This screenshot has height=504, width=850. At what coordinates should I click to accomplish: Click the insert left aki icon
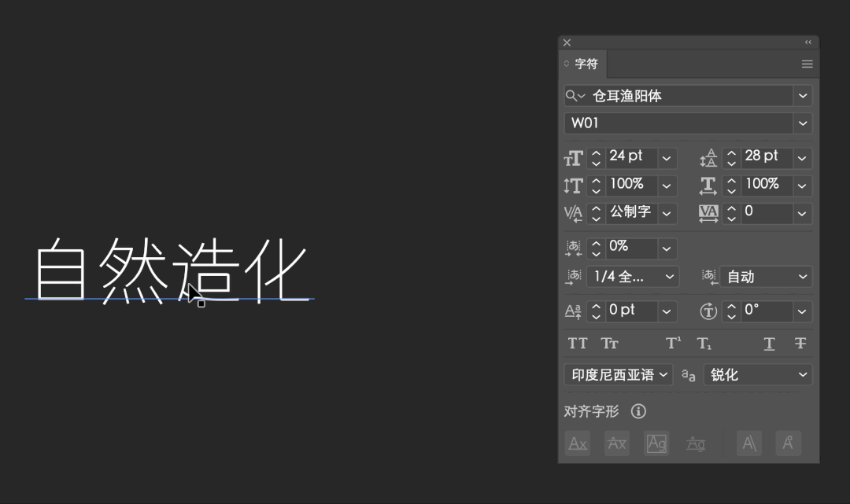click(x=574, y=277)
